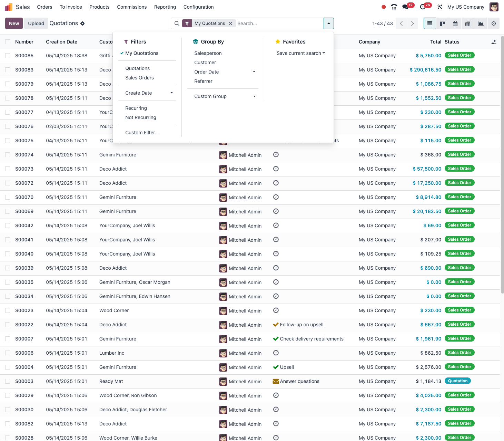Open the optional columns adjust icon

pos(494,42)
